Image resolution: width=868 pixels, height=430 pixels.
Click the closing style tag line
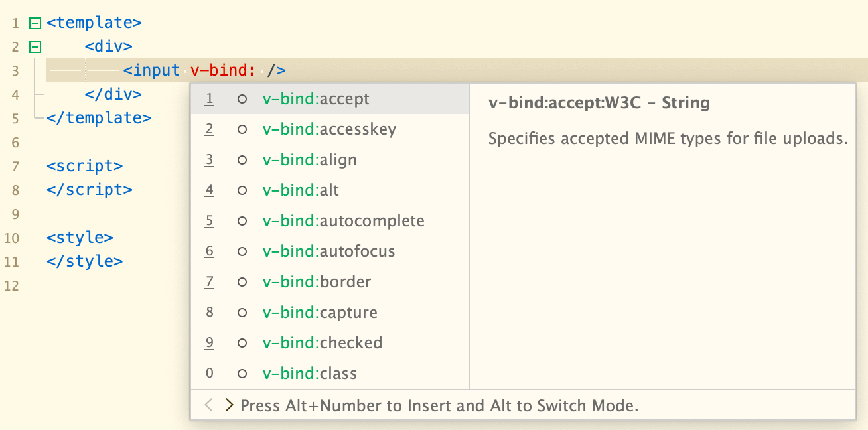click(x=85, y=261)
